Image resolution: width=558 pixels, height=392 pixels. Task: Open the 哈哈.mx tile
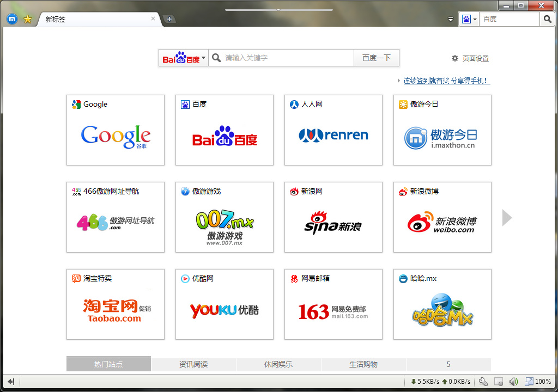442,304
